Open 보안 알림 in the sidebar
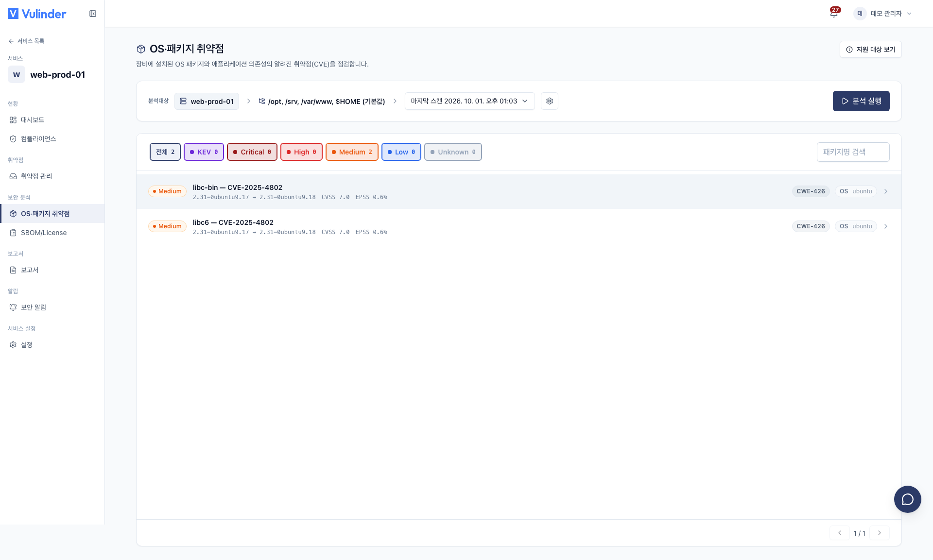Screen dimensions: 933x560 (x=52, y=307)
